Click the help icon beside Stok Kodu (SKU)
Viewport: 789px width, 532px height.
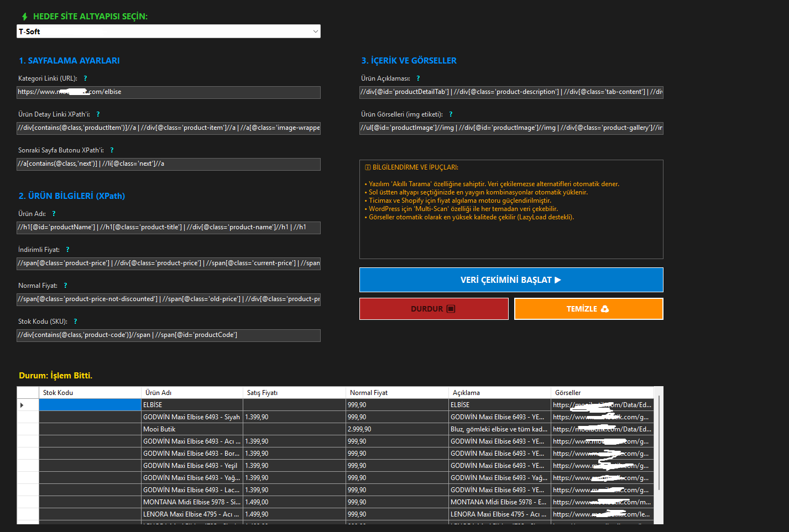(75, 322)
